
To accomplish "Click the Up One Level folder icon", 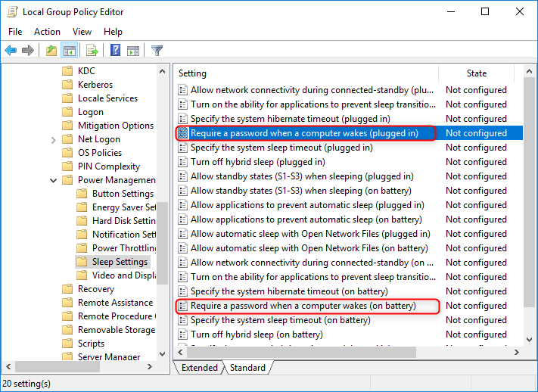I will point(51,51).
